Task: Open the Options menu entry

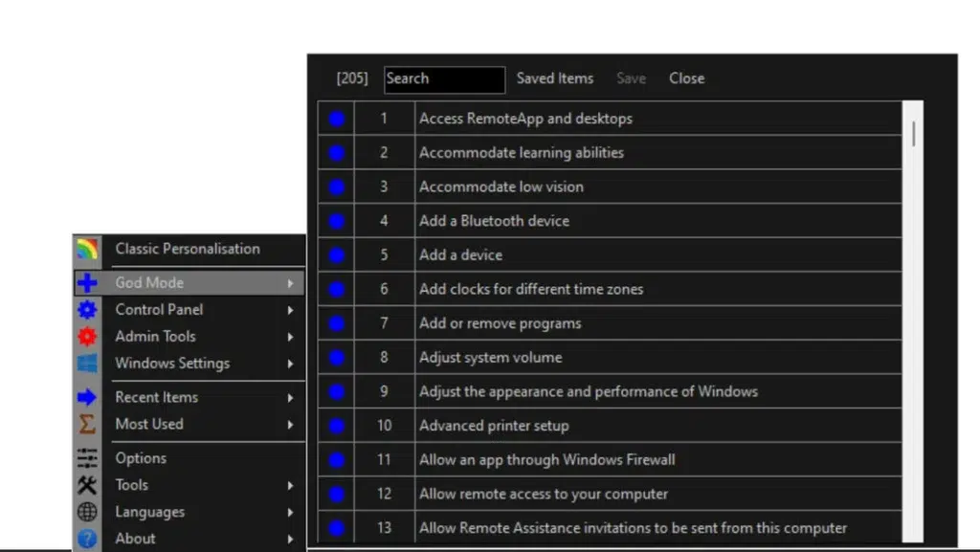Action: (141, 457)
